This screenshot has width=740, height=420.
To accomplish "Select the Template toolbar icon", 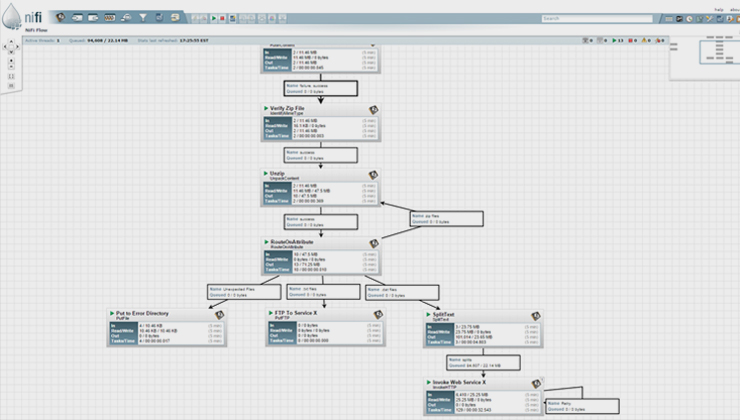I will [159, 17].
